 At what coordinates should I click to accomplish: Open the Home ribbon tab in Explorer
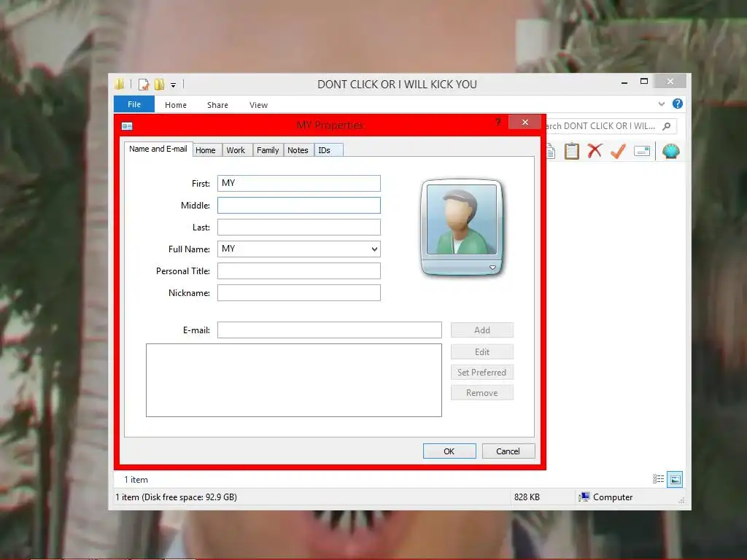176,105
